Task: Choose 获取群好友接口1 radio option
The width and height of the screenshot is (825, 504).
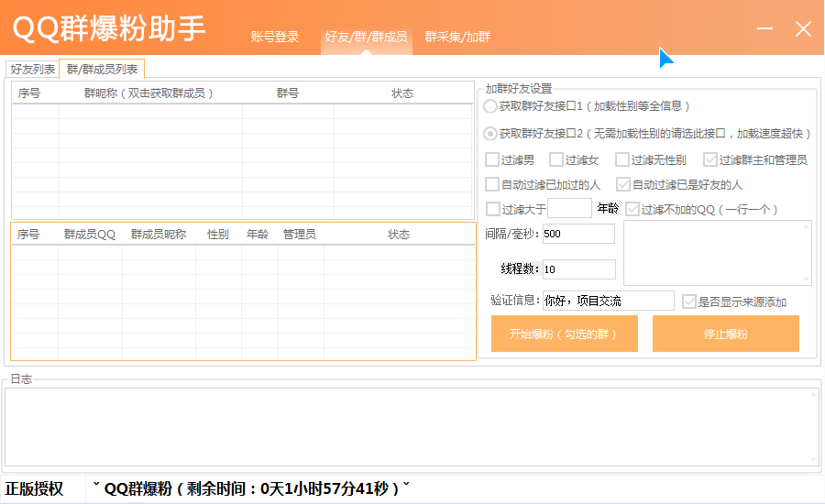Action: tap(490, 106)
